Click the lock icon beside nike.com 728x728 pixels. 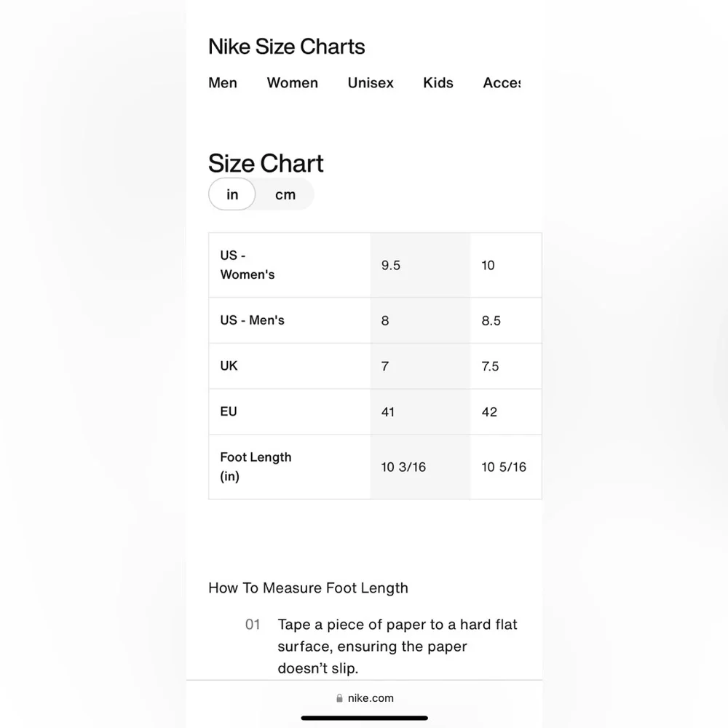pyautogui.click(x=339, y=698)
